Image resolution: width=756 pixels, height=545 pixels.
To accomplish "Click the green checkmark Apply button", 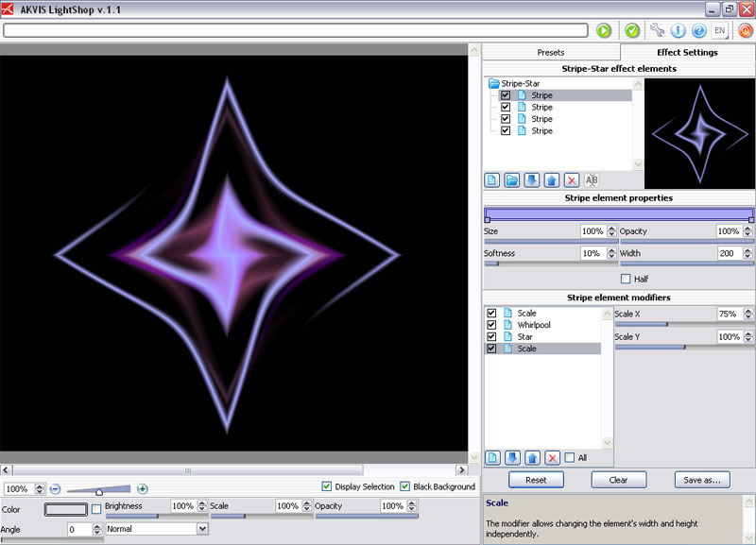I will (632, 30).
